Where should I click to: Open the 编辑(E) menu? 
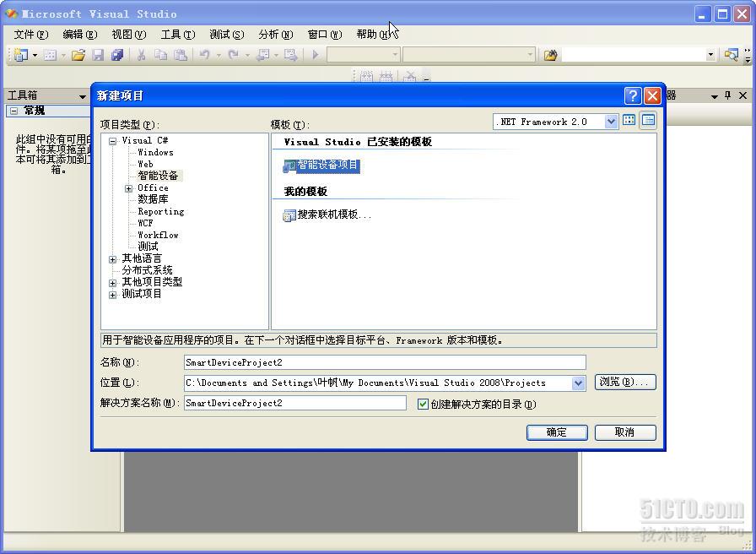click(x=80, y=35)
